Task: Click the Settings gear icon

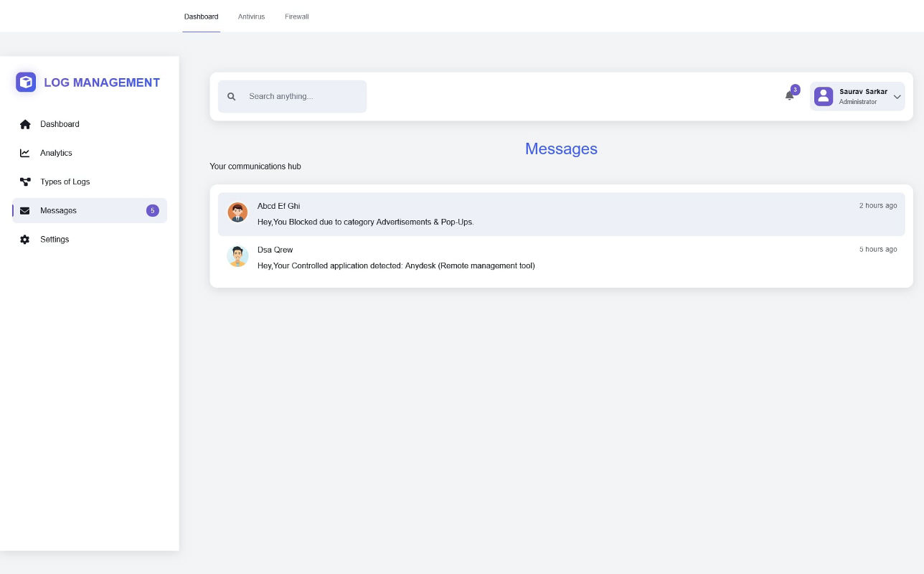Action: click(25, 240)
